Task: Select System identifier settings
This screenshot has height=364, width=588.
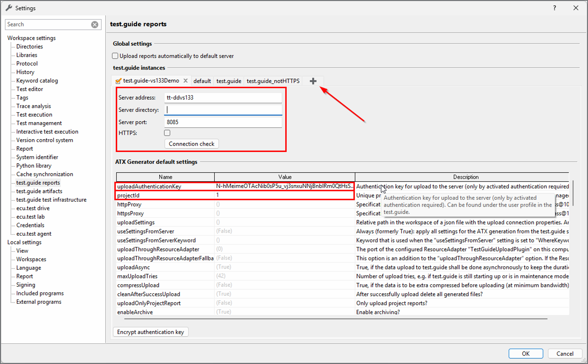Action: (x=37, y=157)
